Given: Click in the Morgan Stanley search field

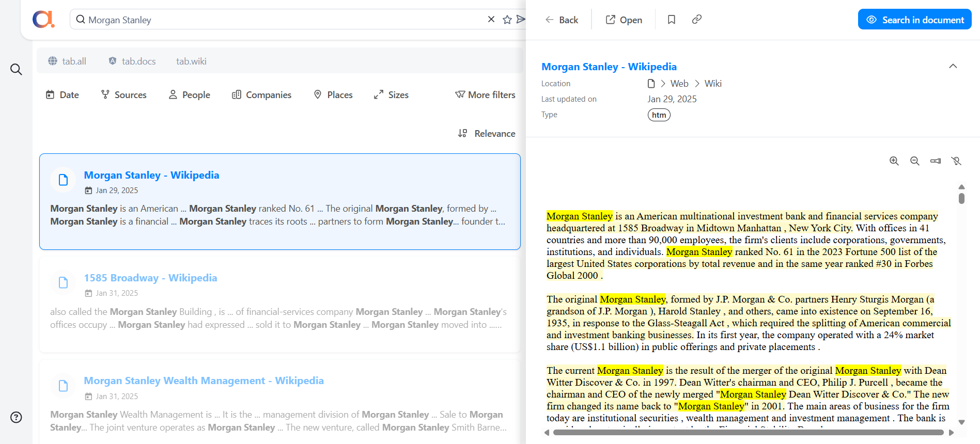Looking at the screenshot, I should pyautogui.click(x=284, y=20).
